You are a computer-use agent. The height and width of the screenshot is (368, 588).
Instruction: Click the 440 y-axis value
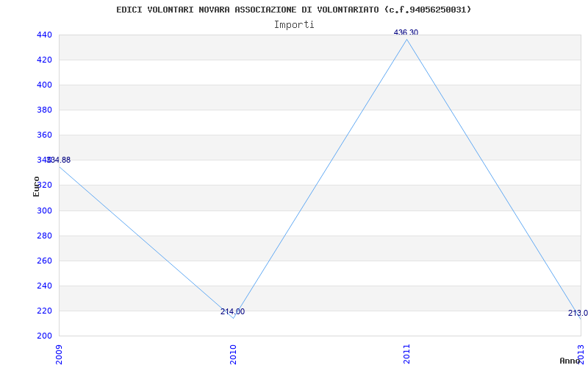(x=44, y=35)
